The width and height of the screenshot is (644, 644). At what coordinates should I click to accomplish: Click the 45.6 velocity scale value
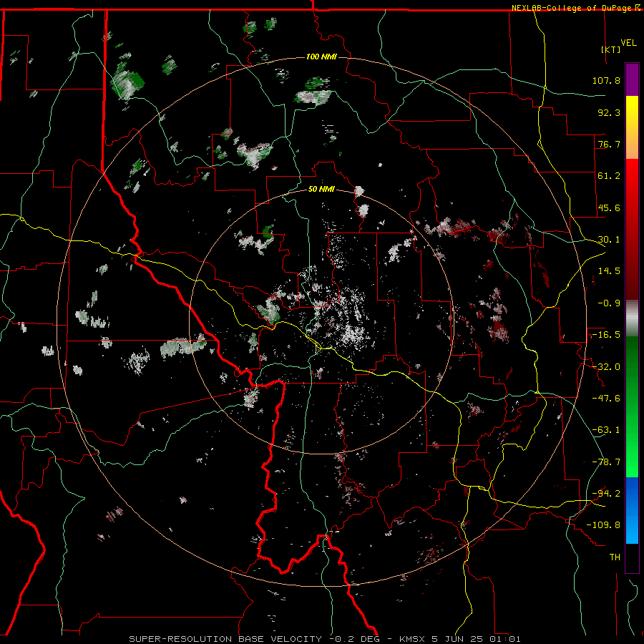coord(609,208)
